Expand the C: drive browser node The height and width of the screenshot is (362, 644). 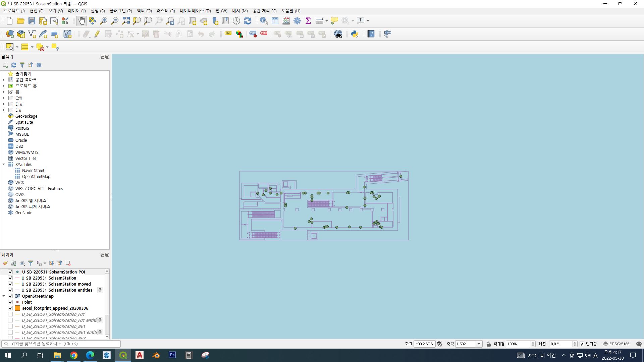pyautogui.click(x=4, y=98)
